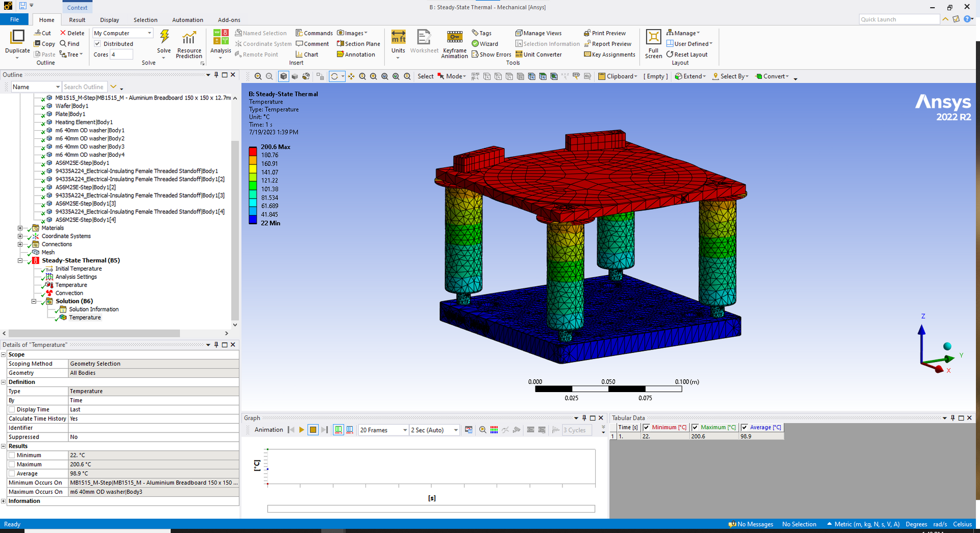This screenshot has height=533, width=980.
Task: Click the Solve lightning bolt icon
Action: [x=164, y=37]
